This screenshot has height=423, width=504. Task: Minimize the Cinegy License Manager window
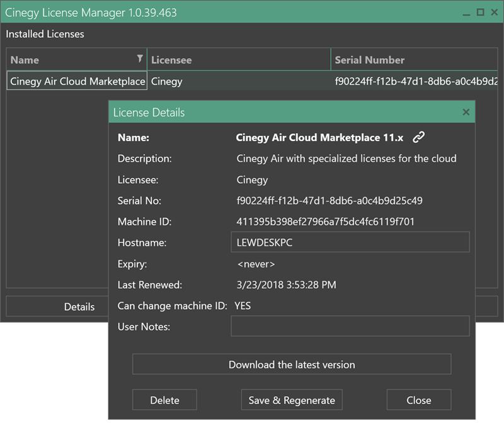(x=466, y=13)
